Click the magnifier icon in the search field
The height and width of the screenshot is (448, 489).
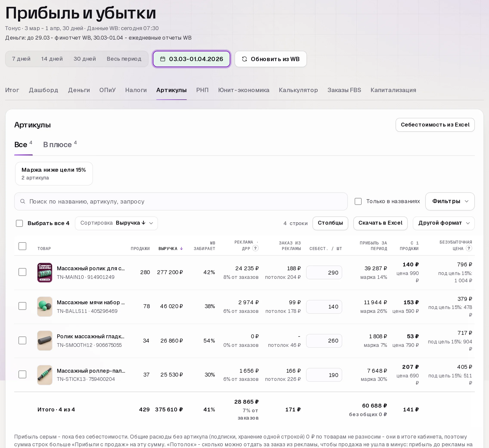pos(23,201)
